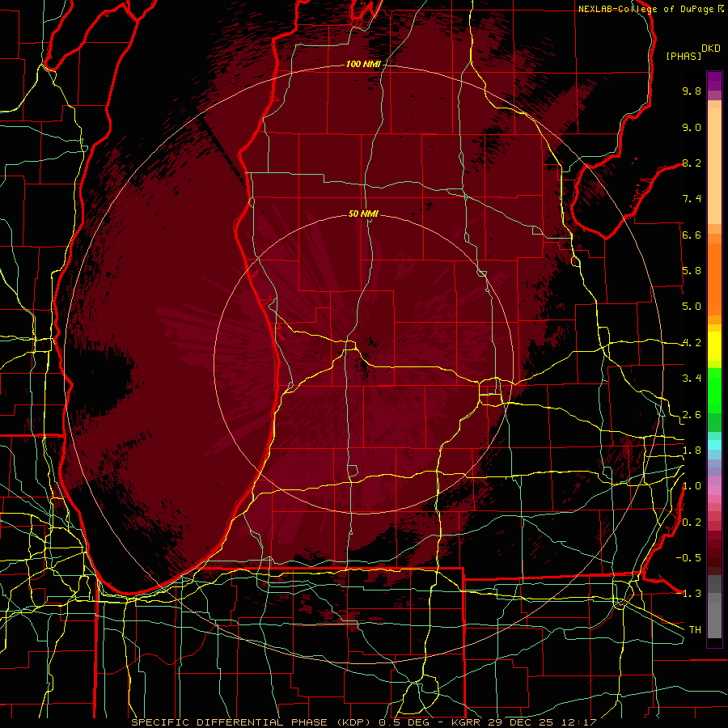The image size is (728, 728).
Task: Click the cyan segment of the color bar
Action: pyautogui.click(x=714, y=445)
